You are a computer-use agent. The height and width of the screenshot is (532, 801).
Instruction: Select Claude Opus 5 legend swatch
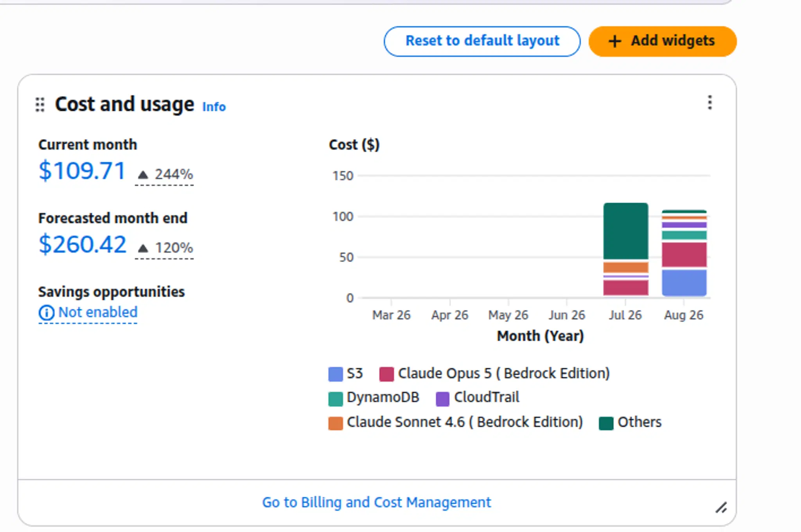386,374
